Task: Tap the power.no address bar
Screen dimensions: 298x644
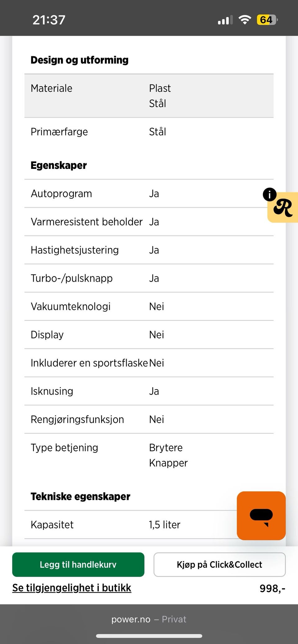Action: tap(149, 619)
